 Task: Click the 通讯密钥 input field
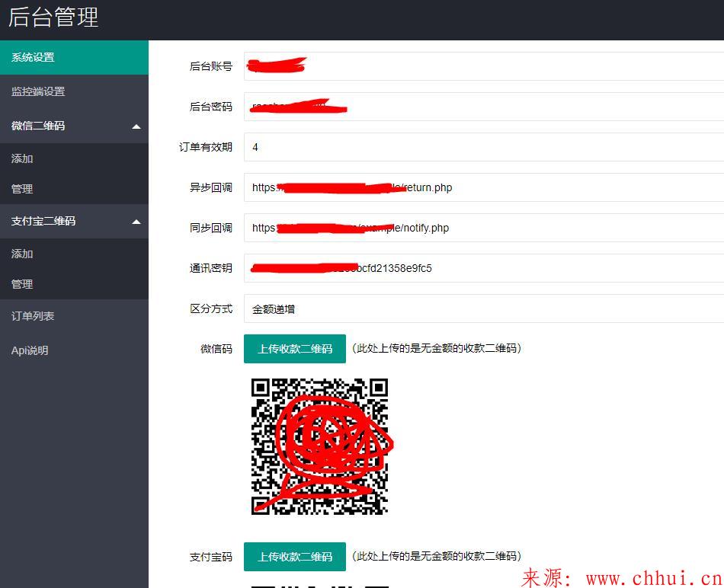484,268
